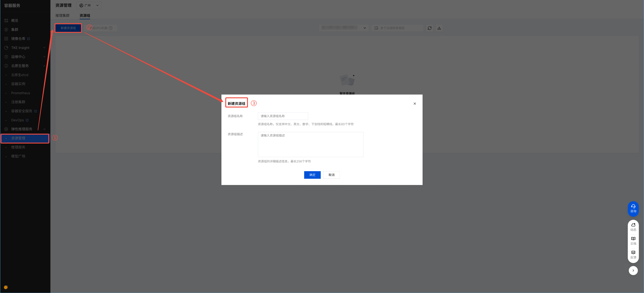644x293 pixels.
Task: Click the TKE Insight icon
Action: 6,48
